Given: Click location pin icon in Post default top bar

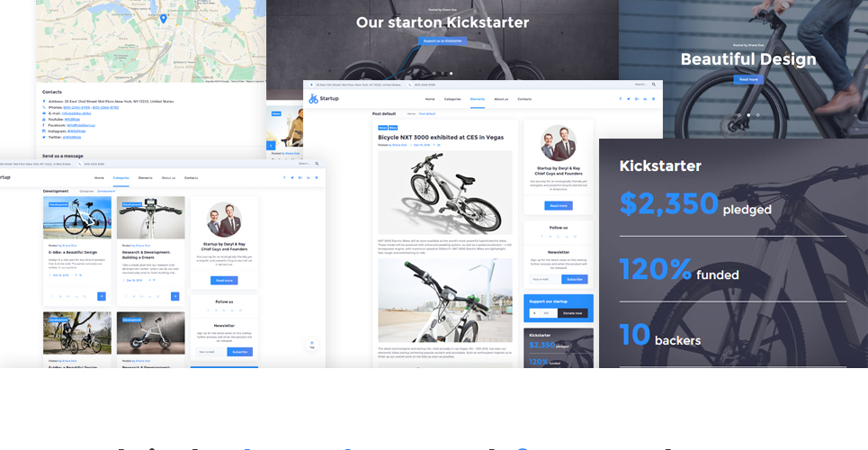Looking at the screenshot, I should point(311,85).
